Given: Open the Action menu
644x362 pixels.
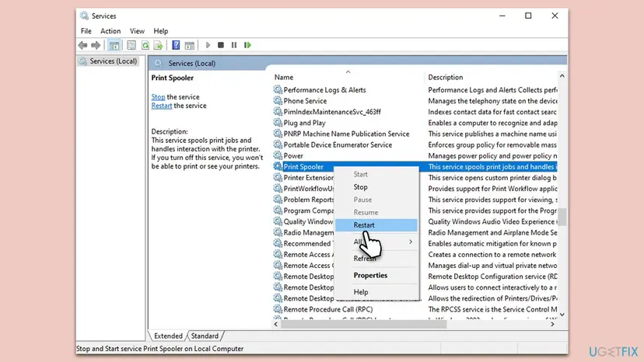Looking at the screenshot, I should [x=110, y=31].
